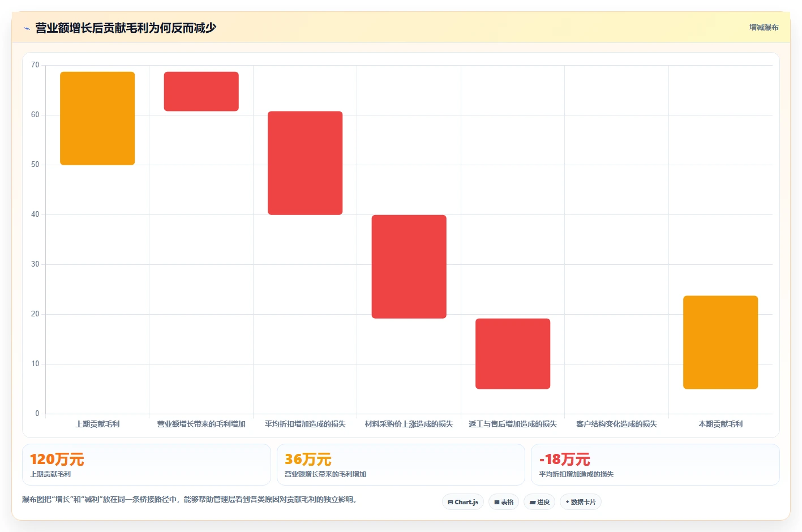Screen dimensions: 802x532
Task: Click the y-axis tick label 10
Action: (35, 364)
